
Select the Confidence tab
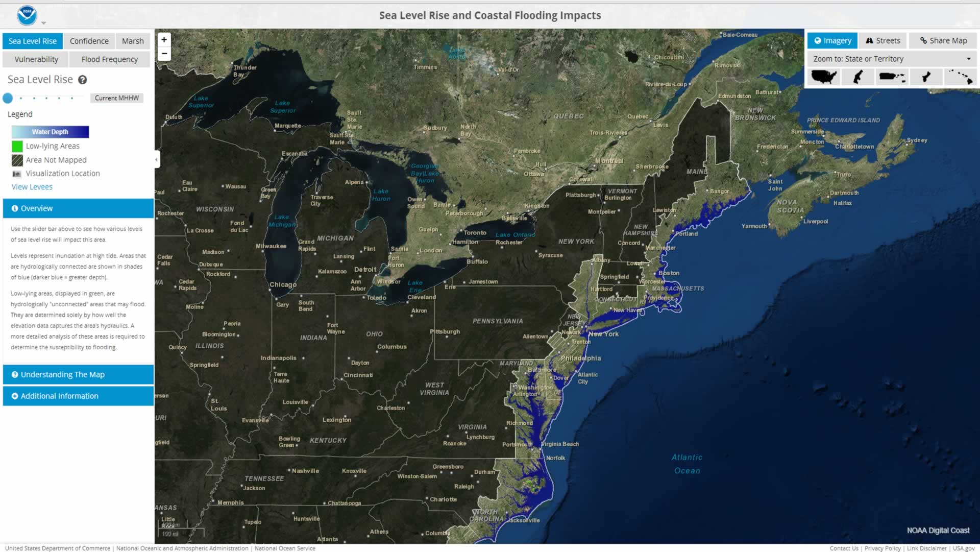click(x=89, y=40)
